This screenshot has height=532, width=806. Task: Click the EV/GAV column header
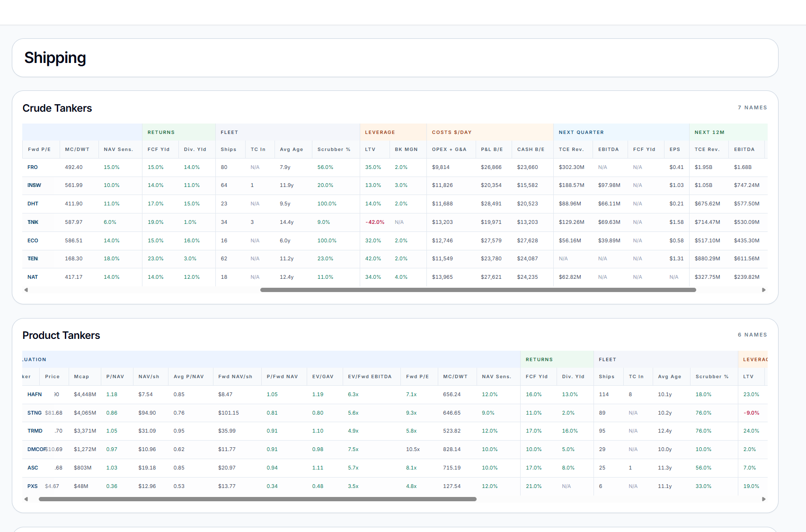[323, 376]
